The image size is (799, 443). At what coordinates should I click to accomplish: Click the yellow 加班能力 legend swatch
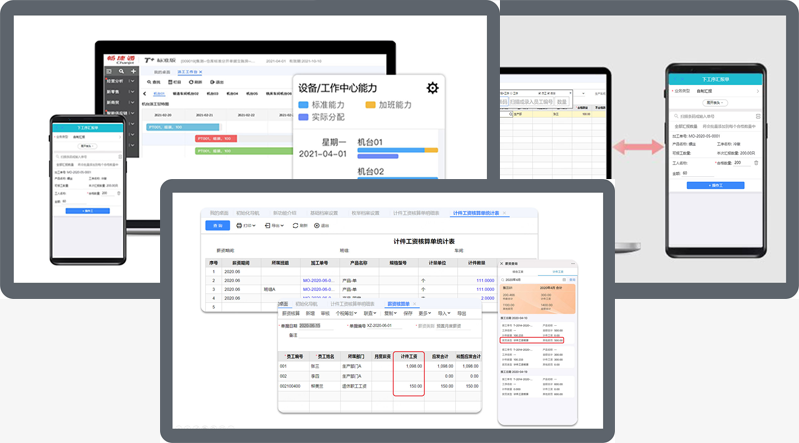(x=370, y=104)
